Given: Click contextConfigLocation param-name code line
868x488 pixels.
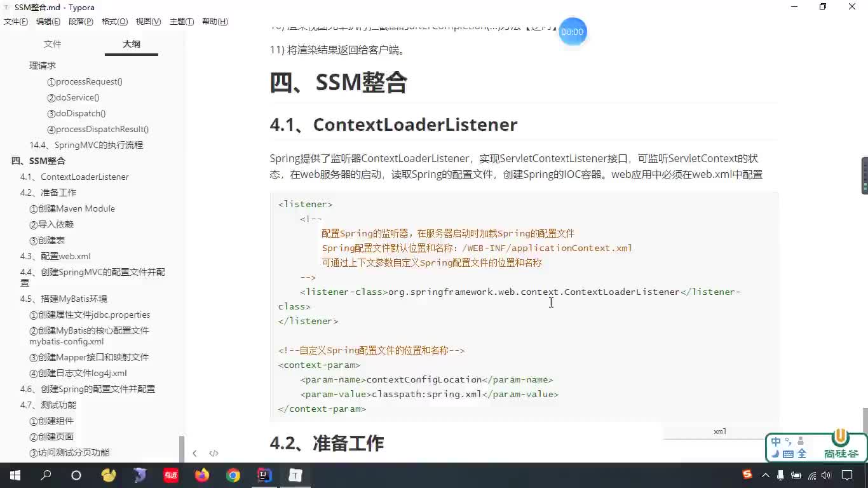Looking at the screenshot, I should [426, 379].
